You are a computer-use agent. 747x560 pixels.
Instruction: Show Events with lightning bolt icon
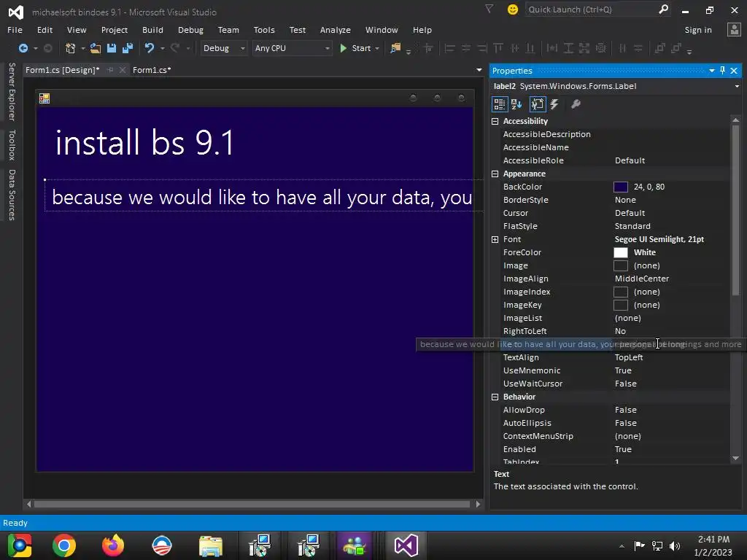tap(554, 104)
